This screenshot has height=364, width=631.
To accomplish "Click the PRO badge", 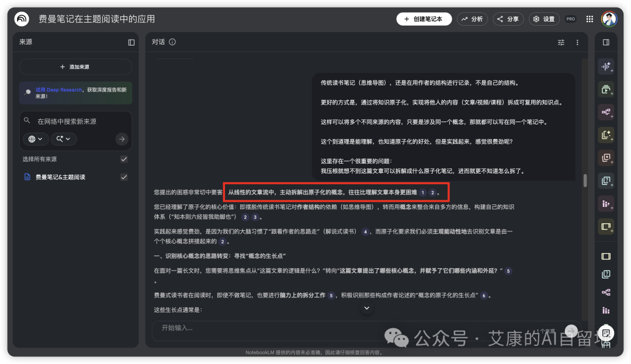I will click(x=571, y=19).
